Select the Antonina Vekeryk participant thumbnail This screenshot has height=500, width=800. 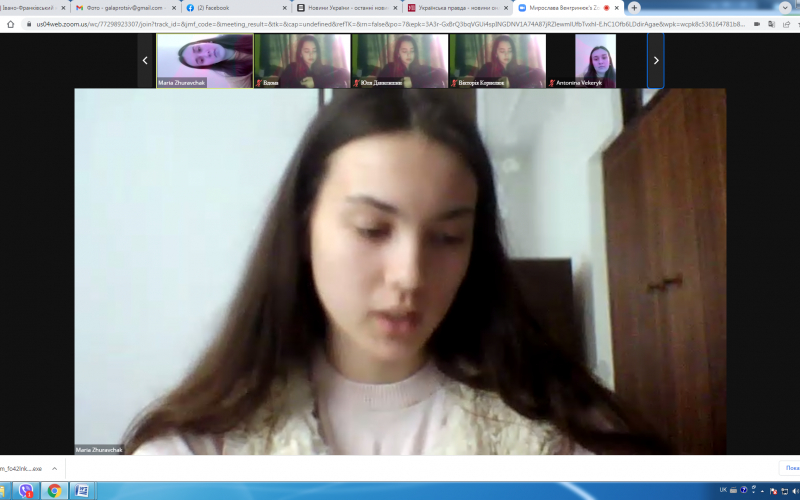(595, 61)
